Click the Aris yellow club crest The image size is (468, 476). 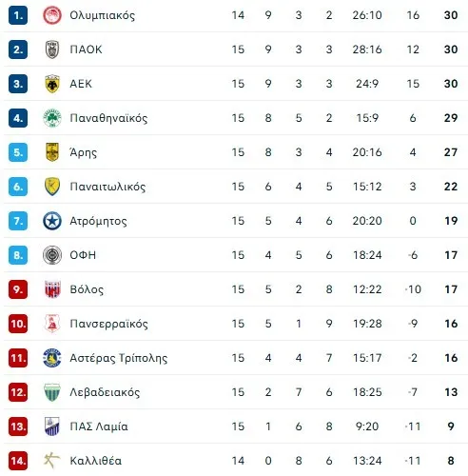[52, 152]
